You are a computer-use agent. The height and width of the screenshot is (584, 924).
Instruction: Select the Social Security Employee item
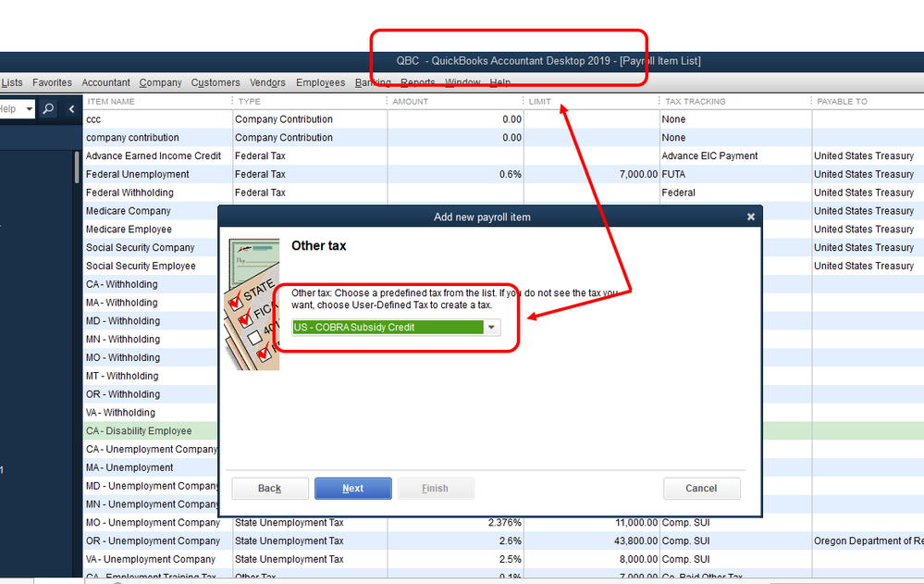pos(141,266)
